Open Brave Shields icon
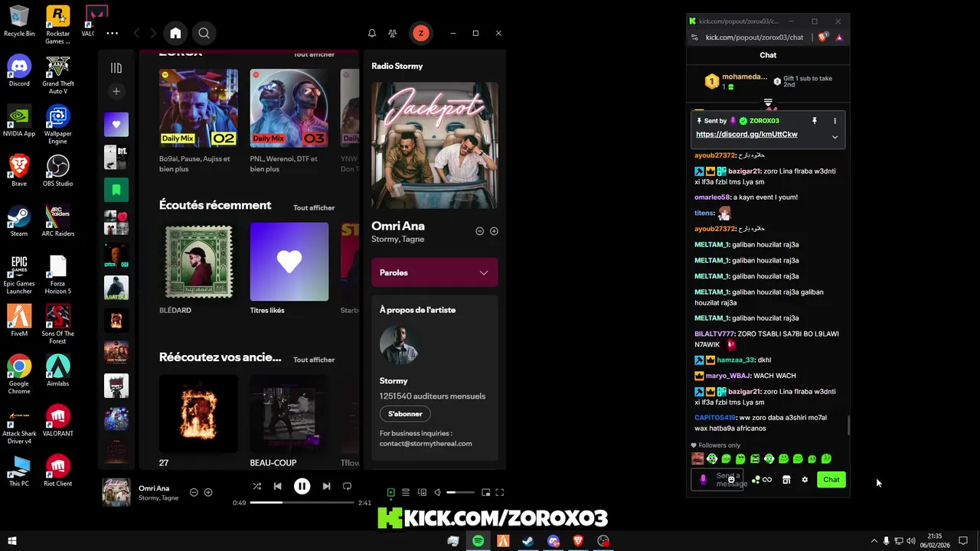Image resolution: width=980 pixels, height=551 pixels. pyautogui.click(x=823, y=37)
